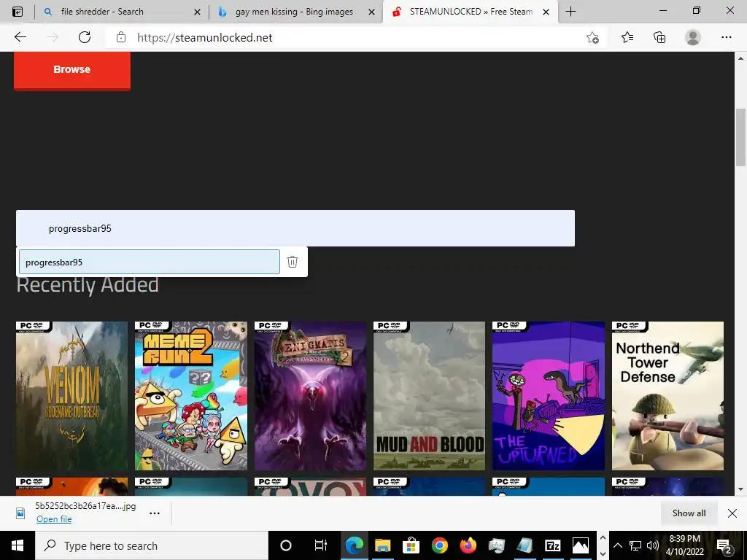Viewport: 747px width, 560px height.
Task: Launch Firefox from taskbar
Action: (468, 545)
